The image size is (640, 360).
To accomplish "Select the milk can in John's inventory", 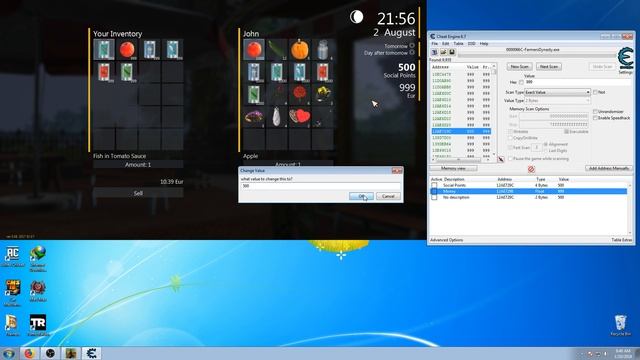I will tap(322, 50).
